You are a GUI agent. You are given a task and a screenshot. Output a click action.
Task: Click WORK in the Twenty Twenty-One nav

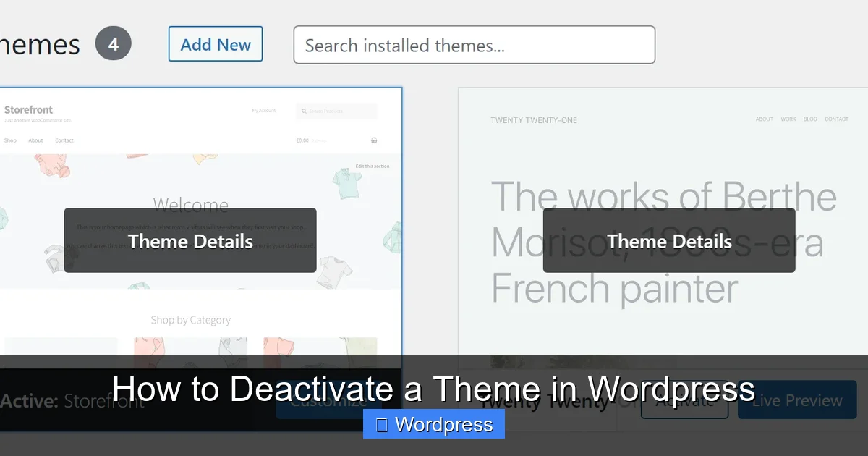click(x=788, y=119)
